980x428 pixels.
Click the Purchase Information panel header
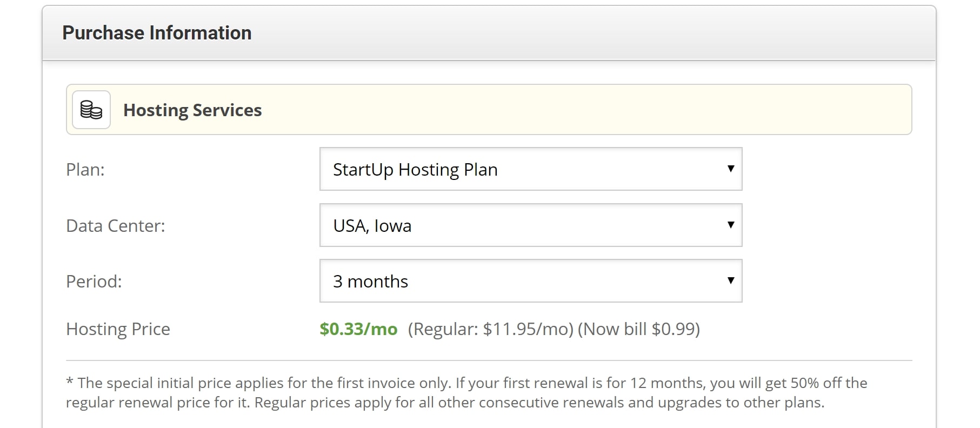coord(489,33)
